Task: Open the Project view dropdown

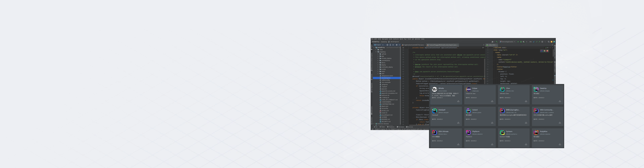Action: tap(379, 45)
